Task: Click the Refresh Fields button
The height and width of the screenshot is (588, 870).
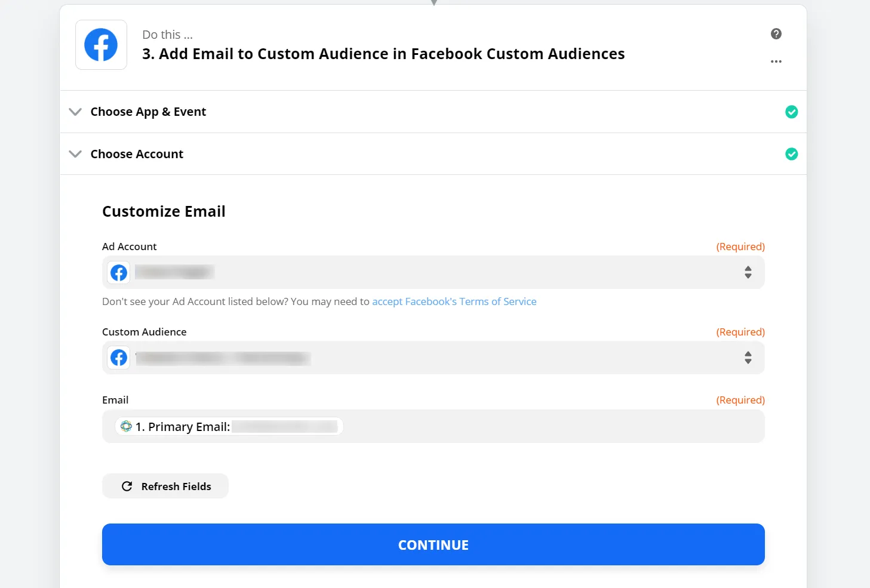Action: (x=165, y=487)
